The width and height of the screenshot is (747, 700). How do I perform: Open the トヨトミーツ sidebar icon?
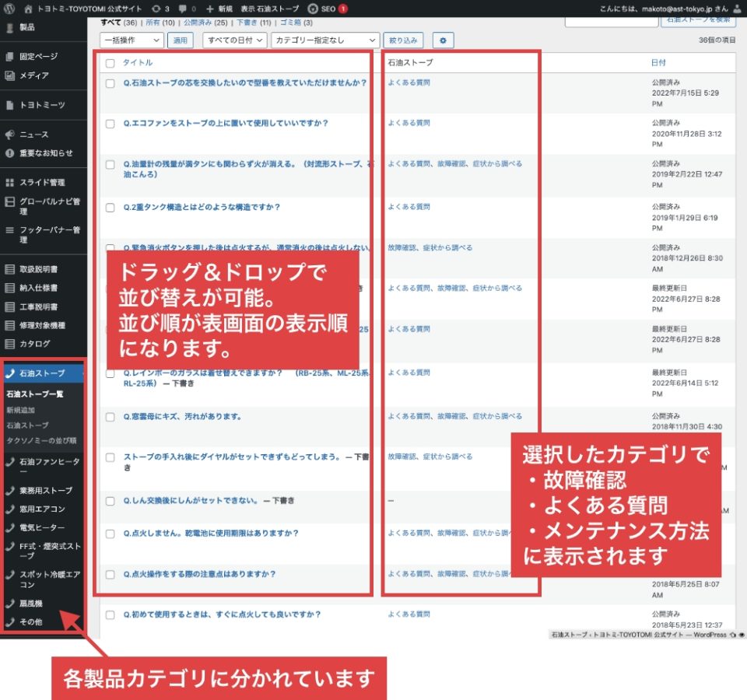(x=9, y=105)
